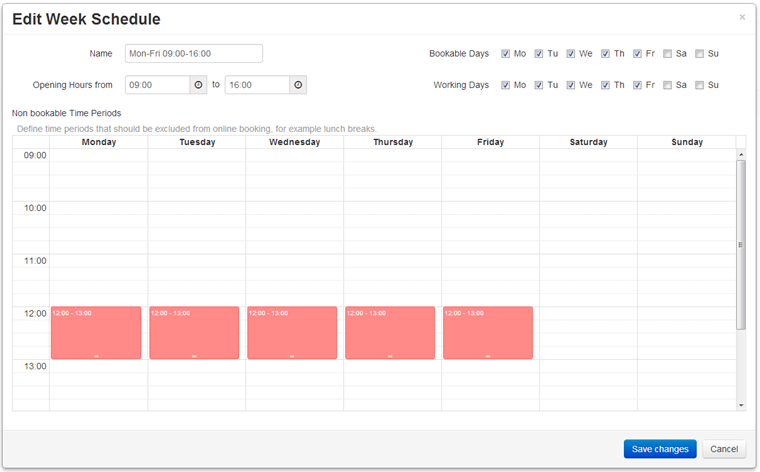Uncheck Fr under Working Days
Image resolution: width=760 pixels, height=472 pixels.
click(x=637, y=85)
